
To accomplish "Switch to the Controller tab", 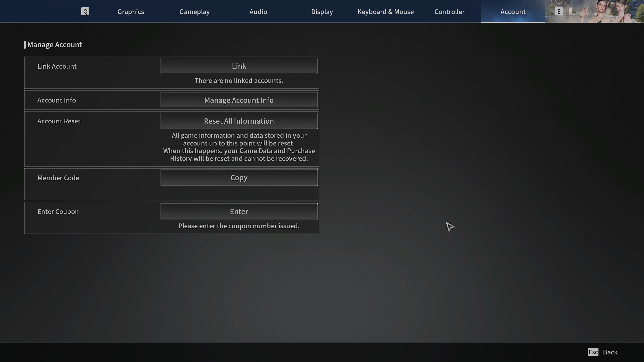I will click(x=449, y=12).
